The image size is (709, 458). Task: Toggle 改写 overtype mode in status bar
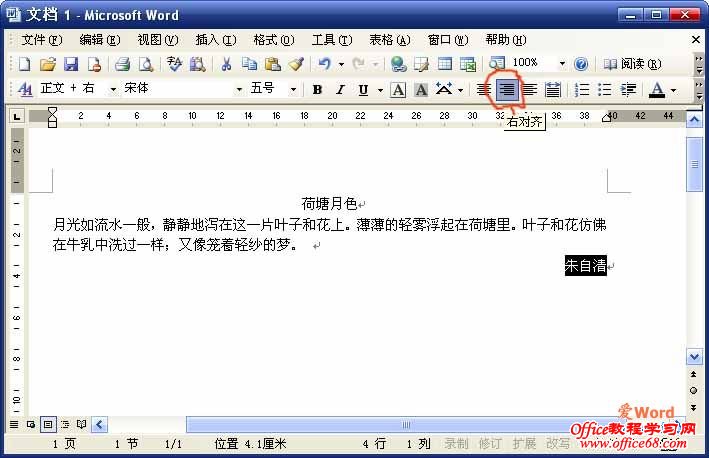(558, 444)
